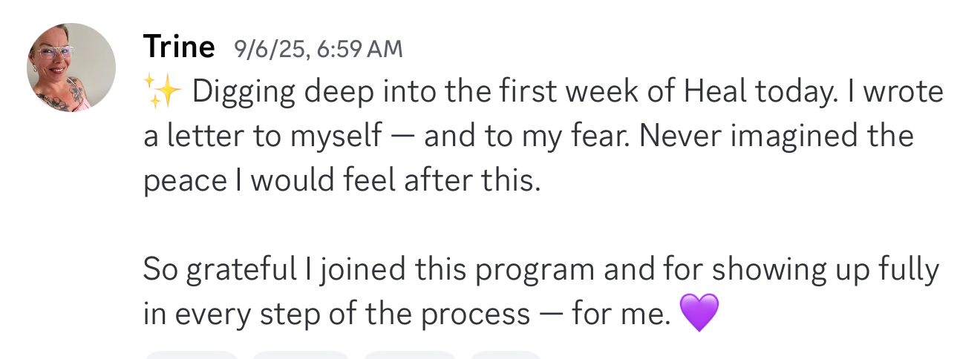Click the purple heart emoji ending the message
980x359 pixels.
pyautogui.click(x=699, y=313)
